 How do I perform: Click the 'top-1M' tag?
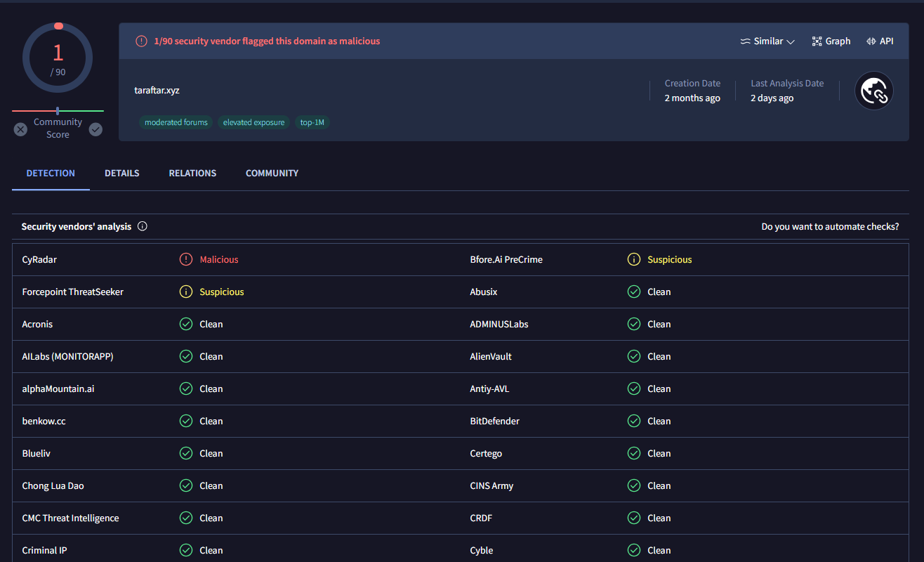pos(312,122)
